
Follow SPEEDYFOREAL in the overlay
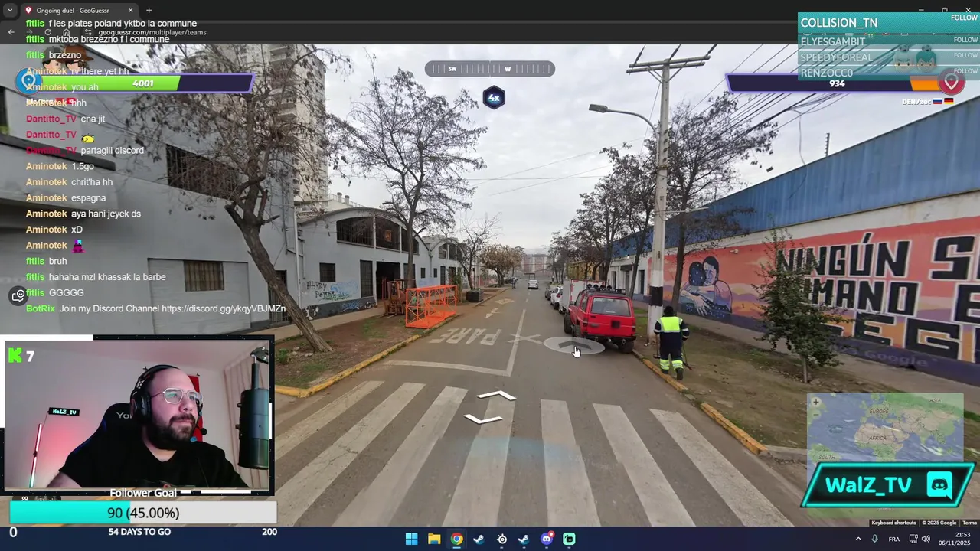(965, 55)
